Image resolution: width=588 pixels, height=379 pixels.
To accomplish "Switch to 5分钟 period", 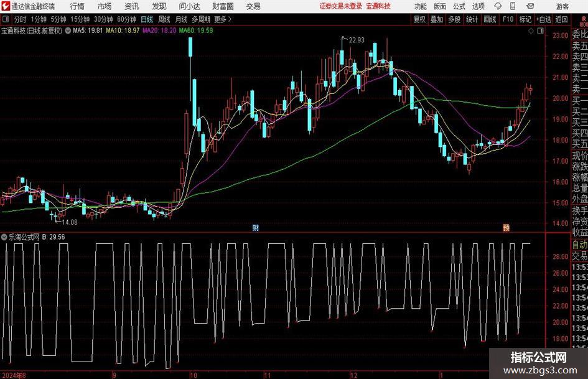I will pyautogui.click(x=58, y=19).
